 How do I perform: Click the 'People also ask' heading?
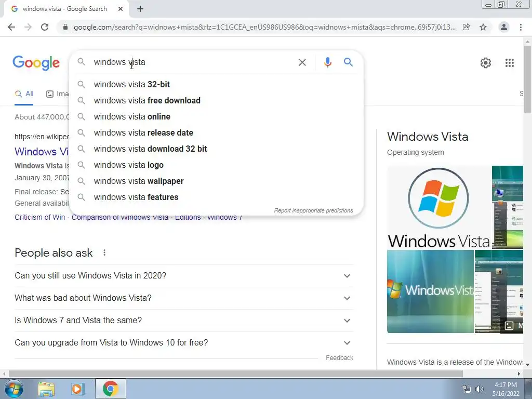54,253
